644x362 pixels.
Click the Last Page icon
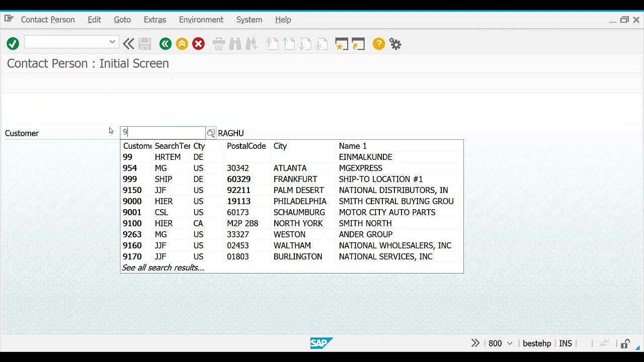point(321,44)
